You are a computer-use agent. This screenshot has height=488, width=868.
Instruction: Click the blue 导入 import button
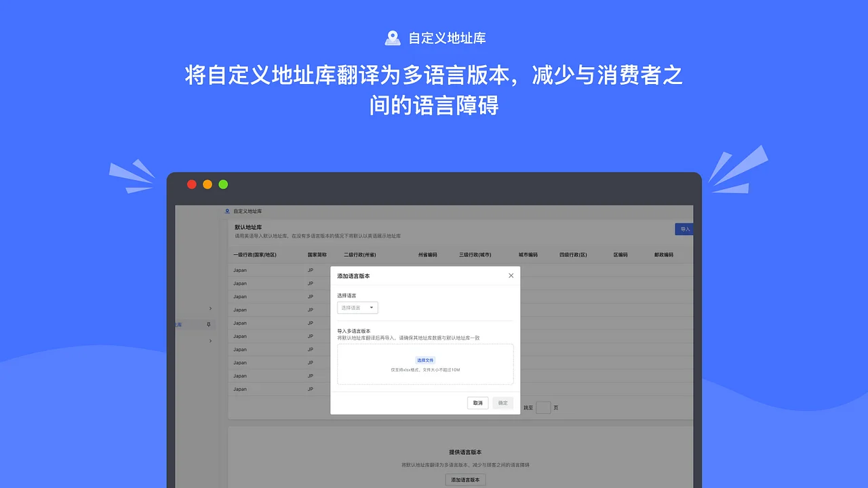point(684,229)
